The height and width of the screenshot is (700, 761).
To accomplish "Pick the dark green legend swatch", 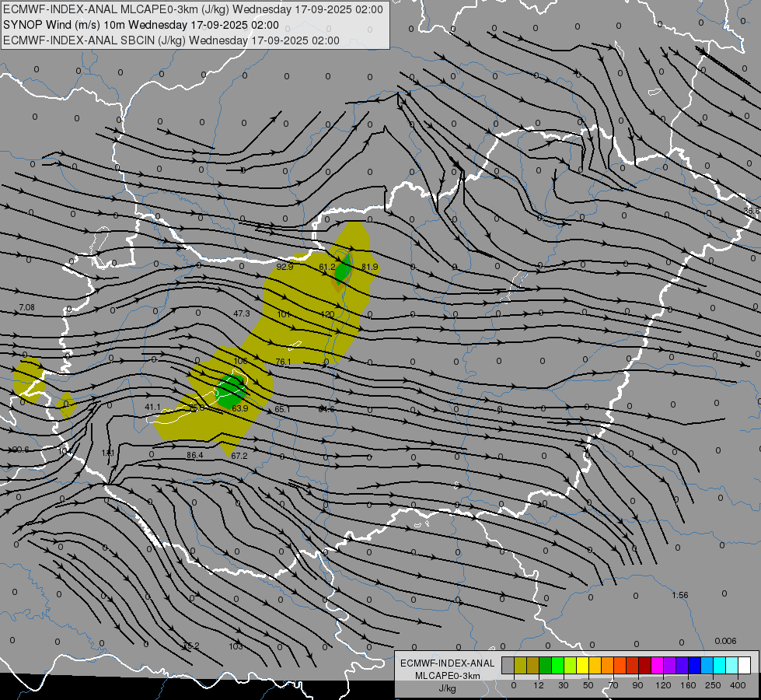I will (x=545, y=665).
